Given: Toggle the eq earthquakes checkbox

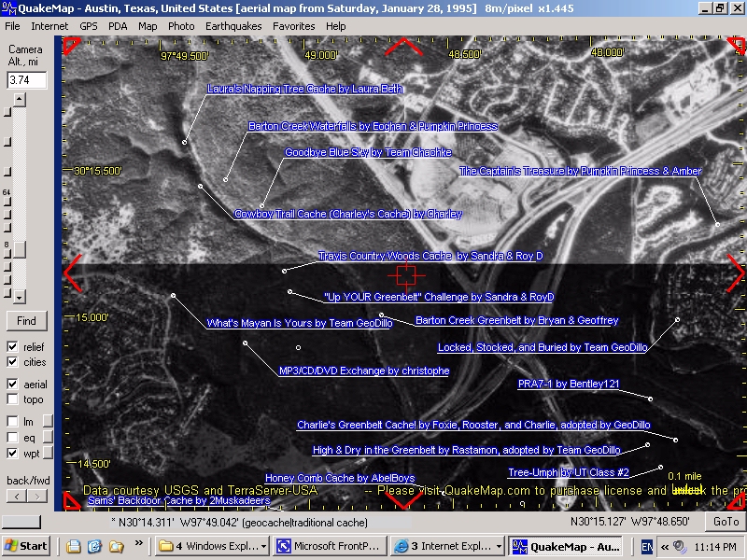Looking at the screenshot, I should tap(12, 437).
